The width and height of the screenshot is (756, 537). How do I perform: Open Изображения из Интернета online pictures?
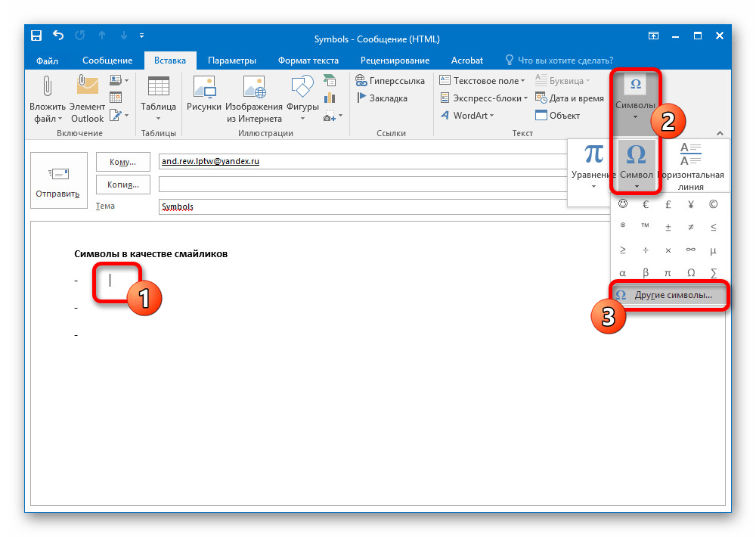(x=254, y=97)
